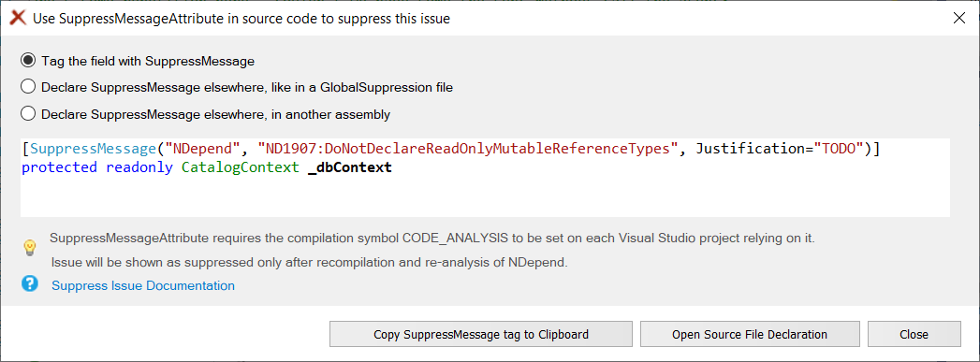Open the Suppress Issue Documentation link
The image size is (980, 362).
click(143, 286)
